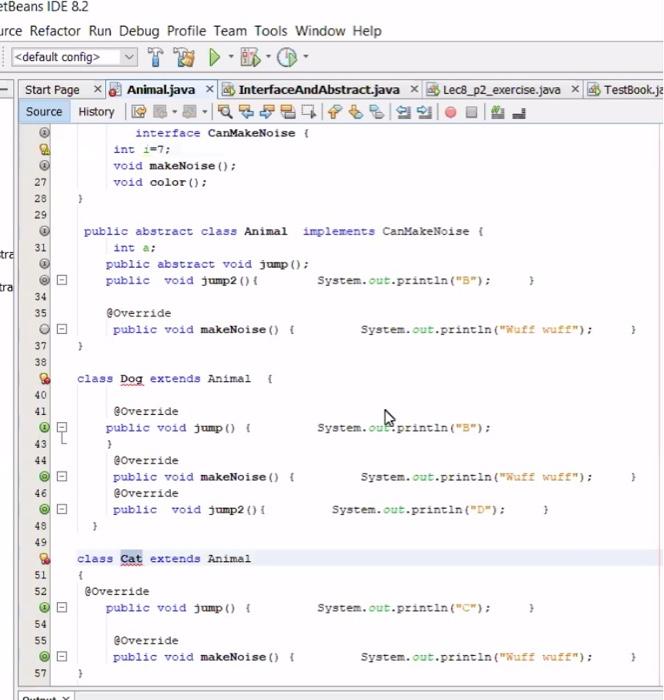Close the InterfaceAndAbstract.java tab
Image resolution: width=664 pixels, height=700 pixels.
414,89
